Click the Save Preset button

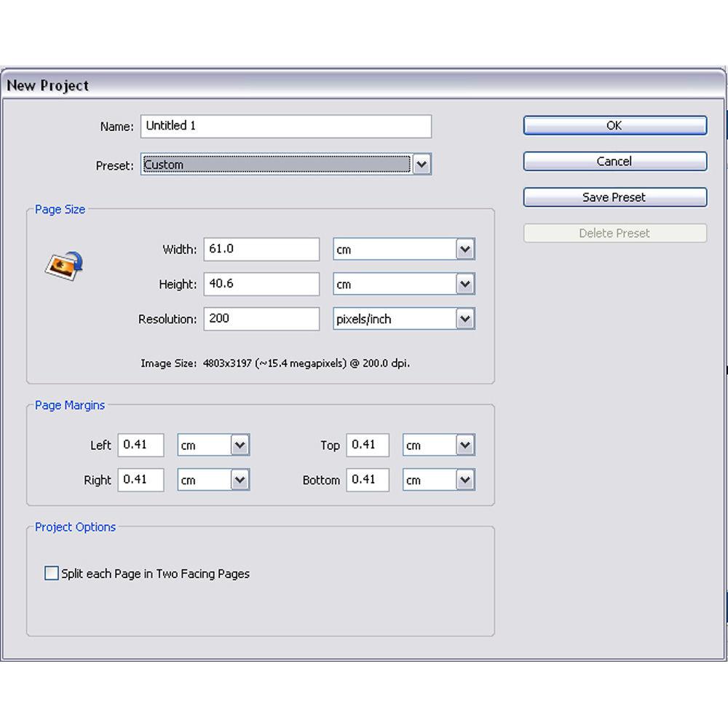[614, 197]
